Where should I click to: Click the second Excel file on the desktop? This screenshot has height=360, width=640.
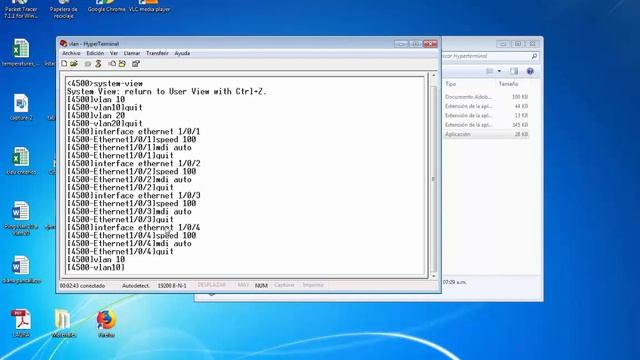(x=20, y=161)
